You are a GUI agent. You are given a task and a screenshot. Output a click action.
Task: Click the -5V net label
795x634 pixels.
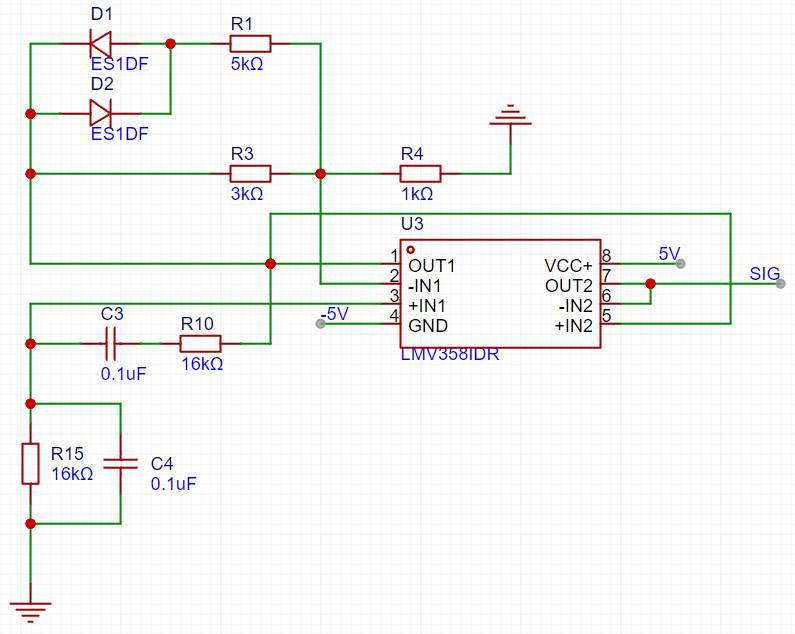[x=334, y=314]
